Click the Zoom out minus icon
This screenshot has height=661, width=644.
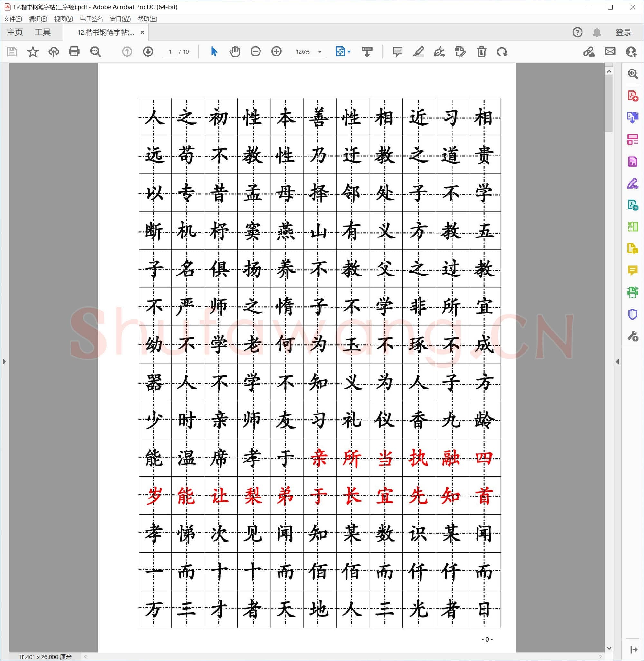point(255,51)
